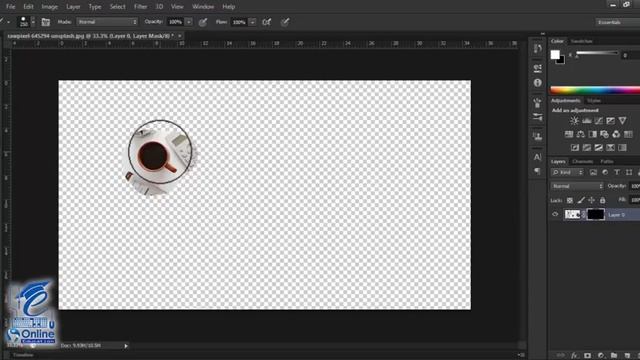
Task: Open the Image menu
Action: click(49, 7)
